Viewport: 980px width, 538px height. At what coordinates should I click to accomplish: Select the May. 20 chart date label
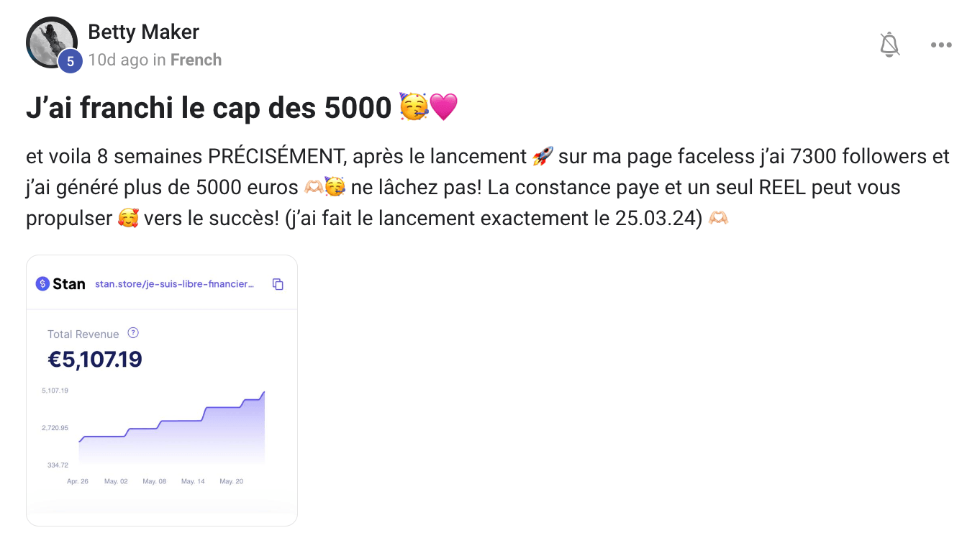coord(231,481)
